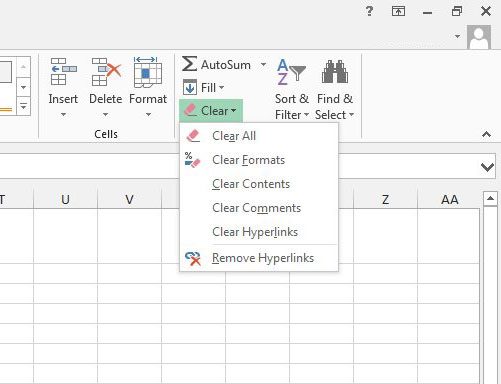Collapse the ribbon with the caret

tap(486, 134)
